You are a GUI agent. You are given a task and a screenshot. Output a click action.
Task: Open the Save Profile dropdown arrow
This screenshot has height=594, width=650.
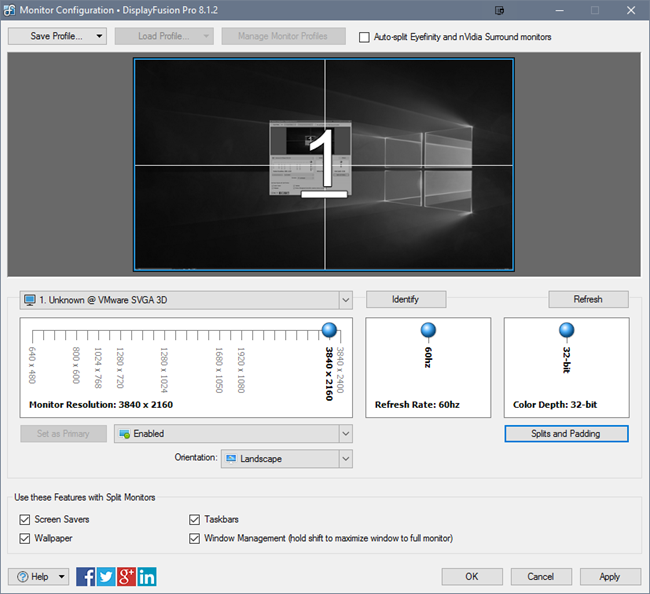click(99, 36)
